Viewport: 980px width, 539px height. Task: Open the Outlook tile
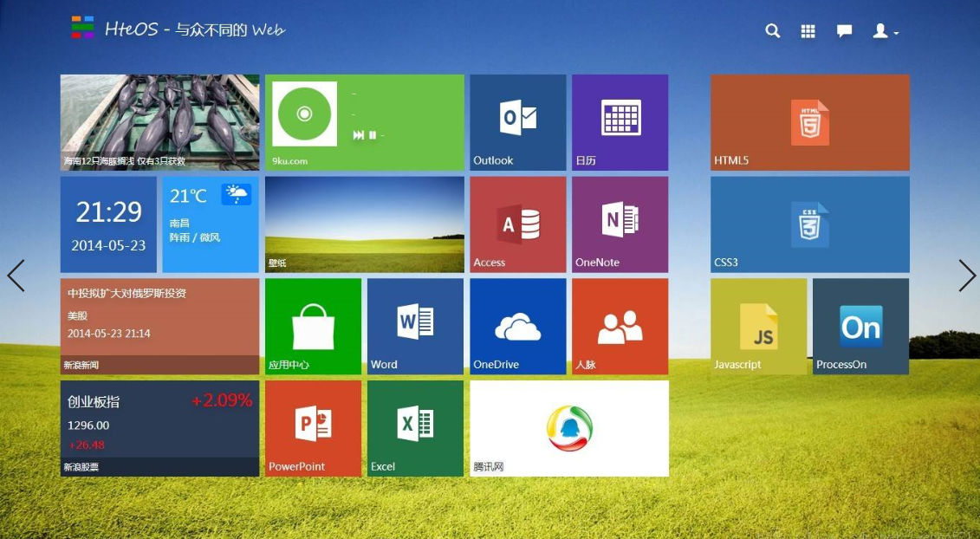coord(517,122)
